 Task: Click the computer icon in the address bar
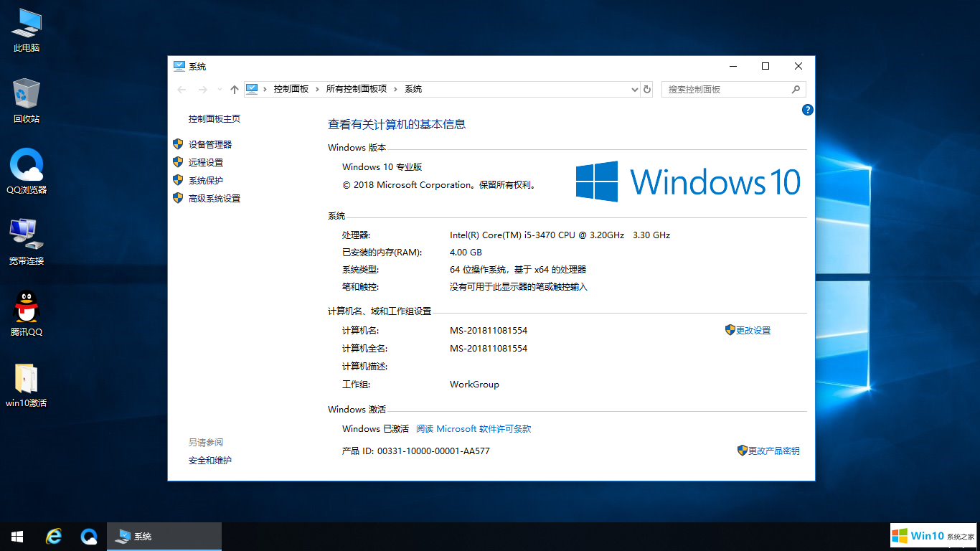(x=252, y=89)
